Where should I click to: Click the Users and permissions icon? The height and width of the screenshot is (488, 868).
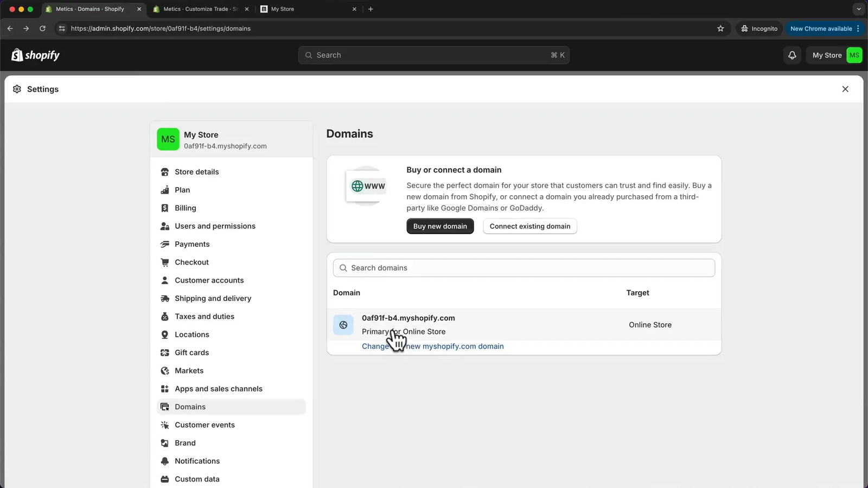point(165,226)
